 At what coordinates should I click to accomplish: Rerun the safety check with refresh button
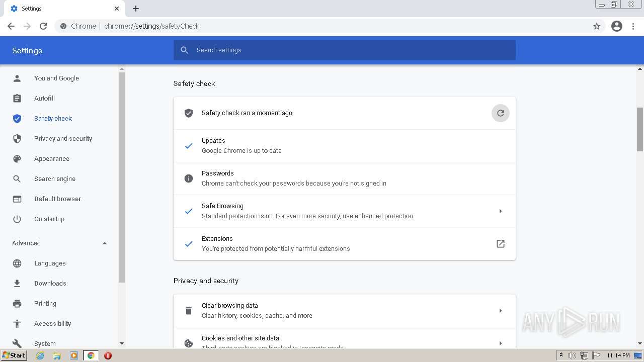click(501, 113)
